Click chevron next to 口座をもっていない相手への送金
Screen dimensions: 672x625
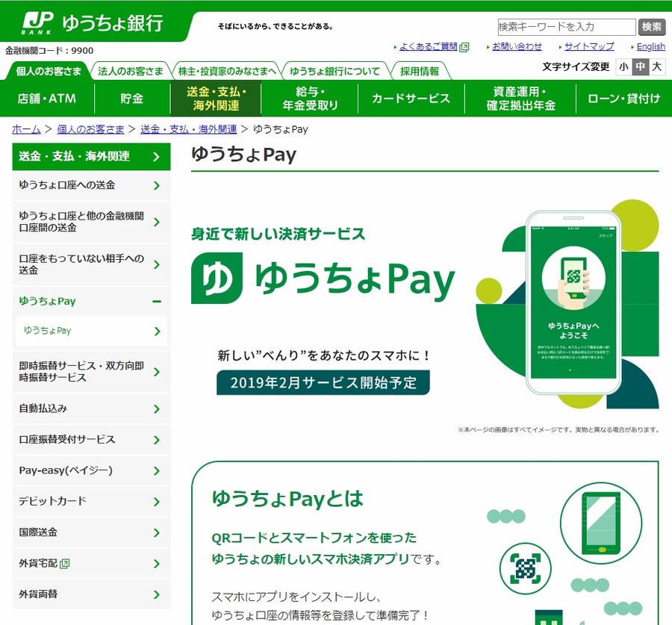(x=157, y=265)
